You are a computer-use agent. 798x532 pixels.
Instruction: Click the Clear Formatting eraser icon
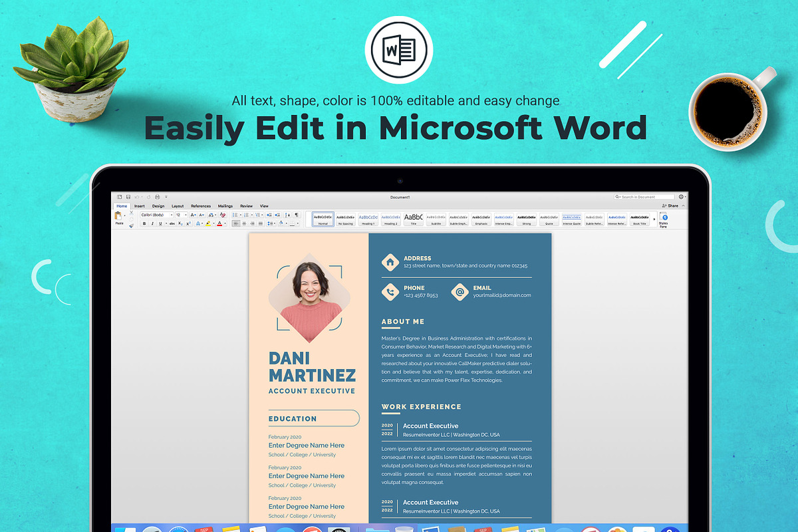tap(223, 215)
